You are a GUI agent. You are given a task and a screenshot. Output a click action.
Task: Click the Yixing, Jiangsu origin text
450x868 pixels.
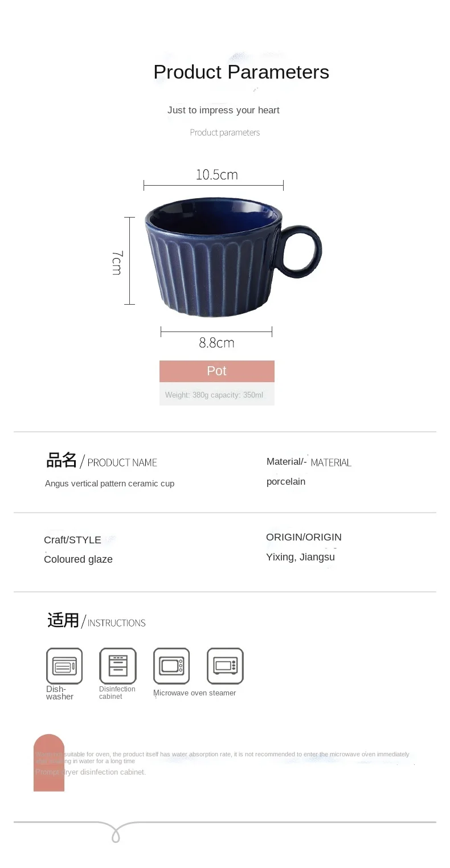(x=300, y=557)
